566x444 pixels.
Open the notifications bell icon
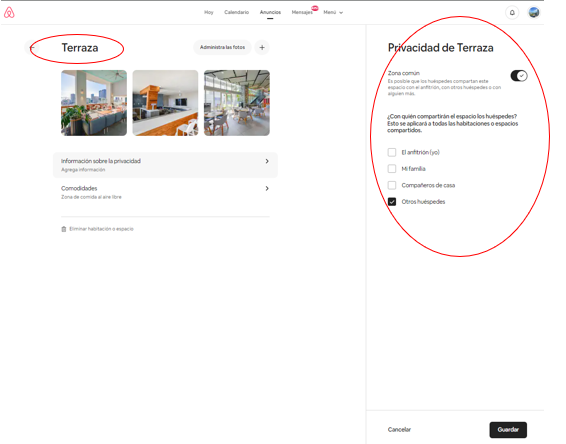512,12
